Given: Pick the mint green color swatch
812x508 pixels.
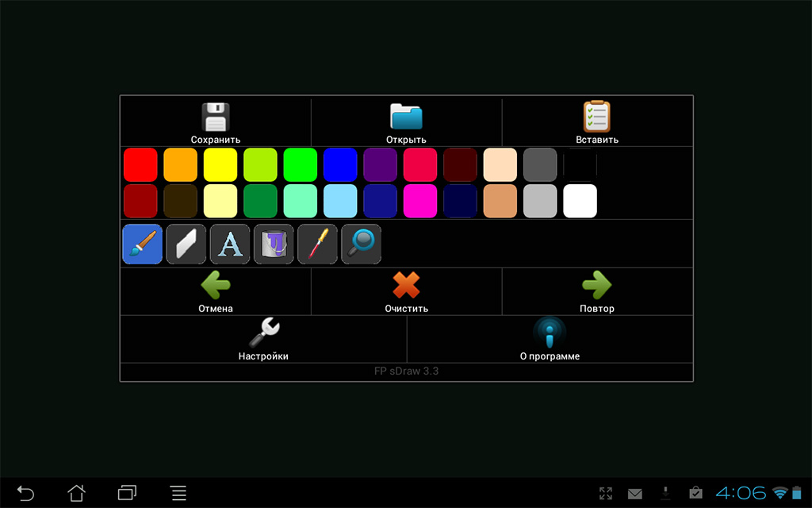Looking at the screenshot, I should point(301,201).
